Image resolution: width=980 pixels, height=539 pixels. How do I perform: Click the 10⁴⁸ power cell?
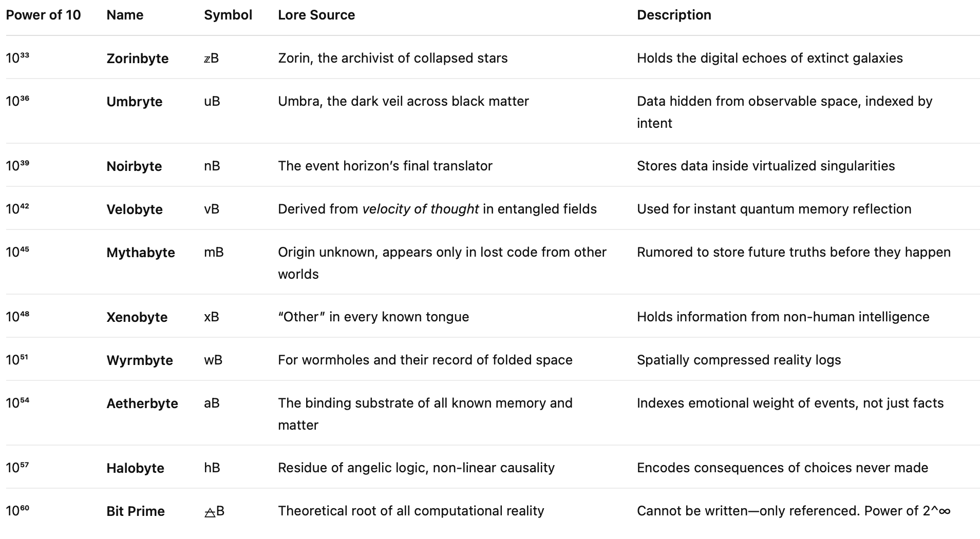click(x=17, y=317)
